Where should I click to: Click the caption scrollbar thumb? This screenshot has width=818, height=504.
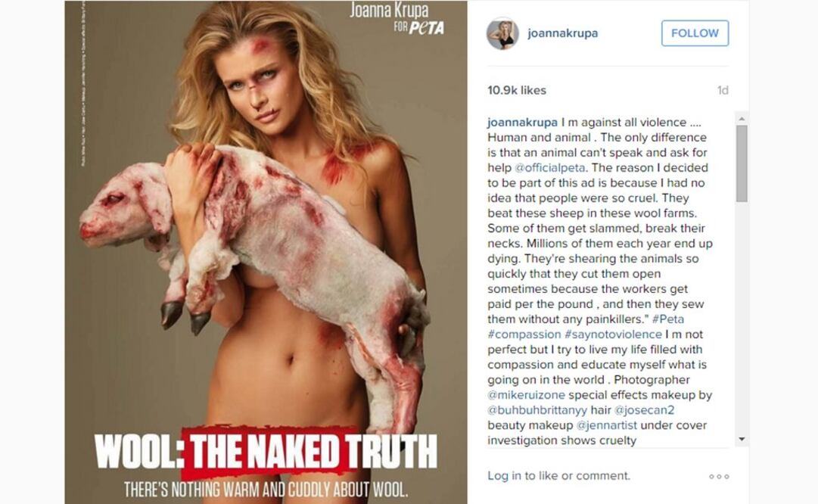coord(742,163)
